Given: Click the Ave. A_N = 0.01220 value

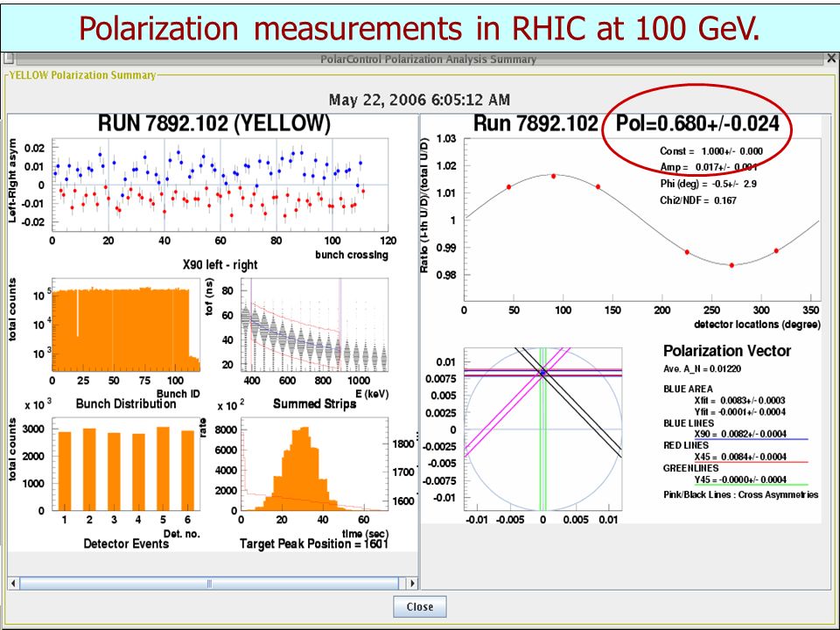Looking at the screenshot, I should click(703, 369).
